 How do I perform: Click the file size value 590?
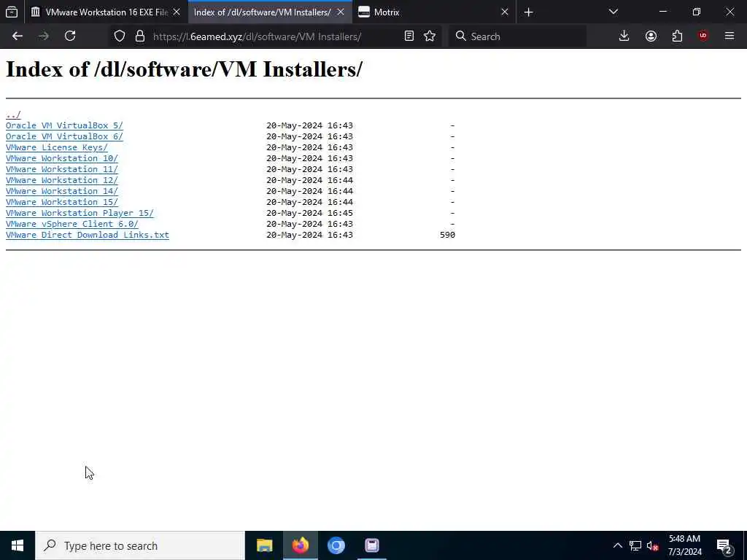tap(447, 236)
